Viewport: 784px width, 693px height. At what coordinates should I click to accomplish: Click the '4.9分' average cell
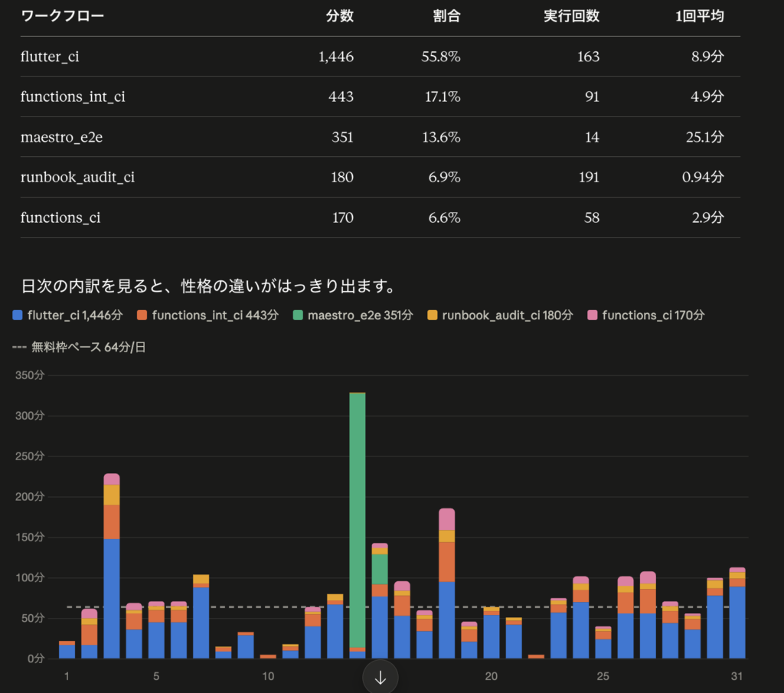pos(707,96)
